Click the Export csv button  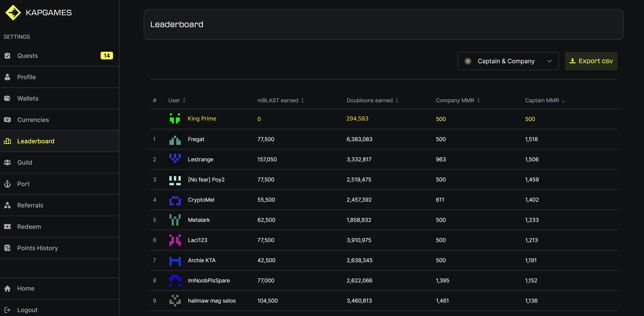(591, 61)
